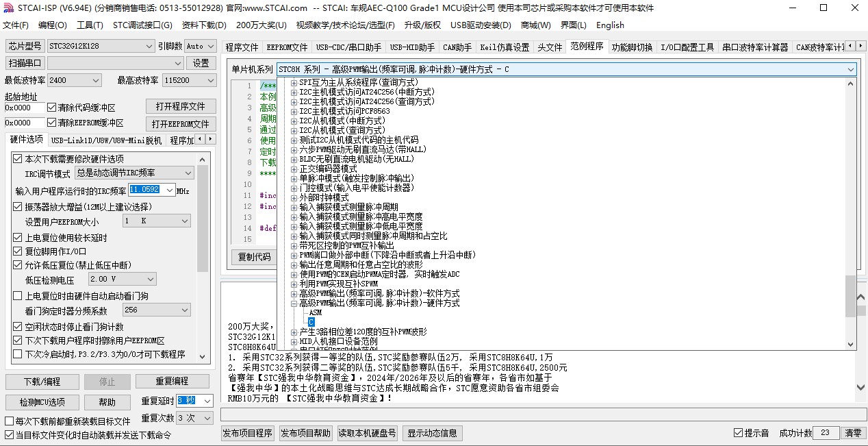This screenshot has height=446, width=868.
Task: Click the example list vertical scrollbar thumb
Action: tap(851, 296)
